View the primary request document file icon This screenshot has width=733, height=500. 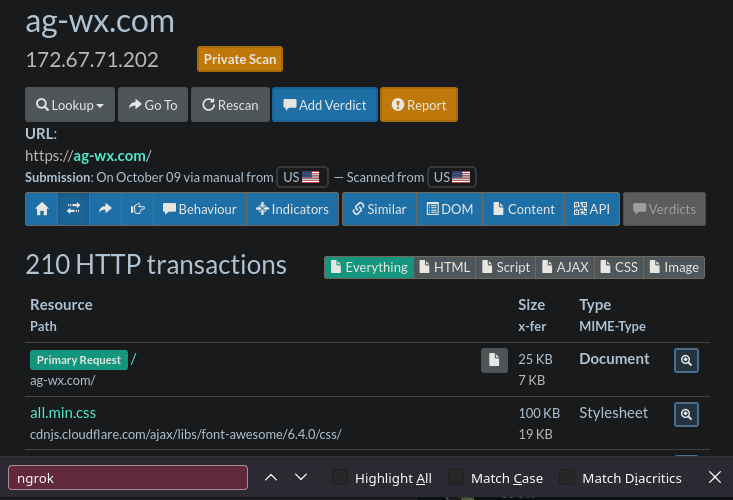point(494,360)
